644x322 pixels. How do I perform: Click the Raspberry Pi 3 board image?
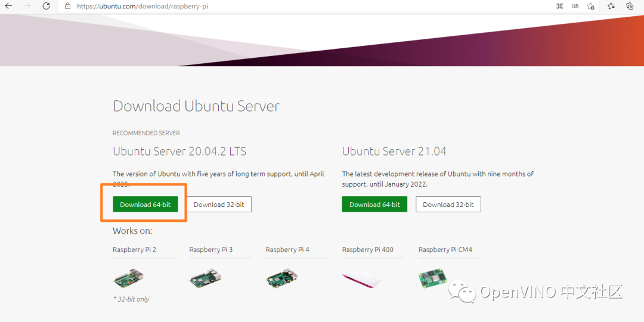[205, 278]
